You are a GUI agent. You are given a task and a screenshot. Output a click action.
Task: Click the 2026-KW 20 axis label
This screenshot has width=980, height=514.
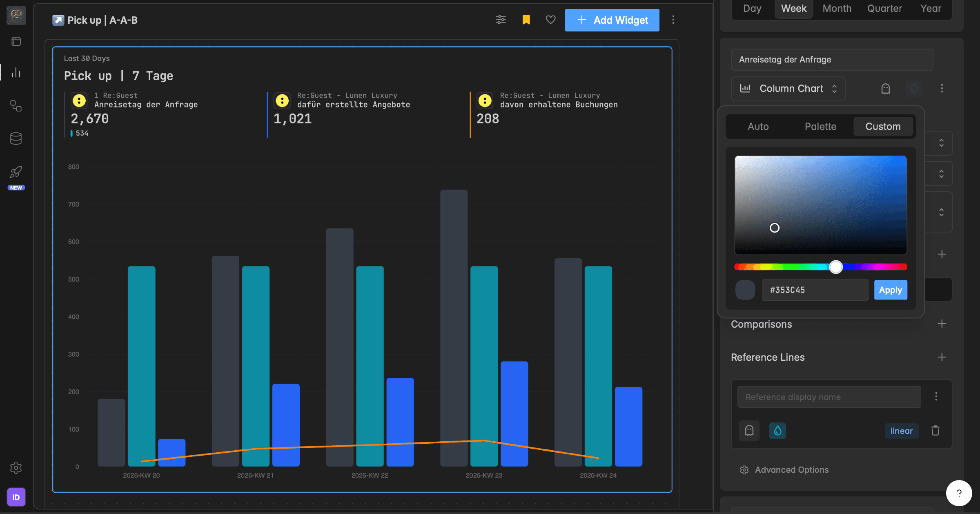(x=141, y=476)
